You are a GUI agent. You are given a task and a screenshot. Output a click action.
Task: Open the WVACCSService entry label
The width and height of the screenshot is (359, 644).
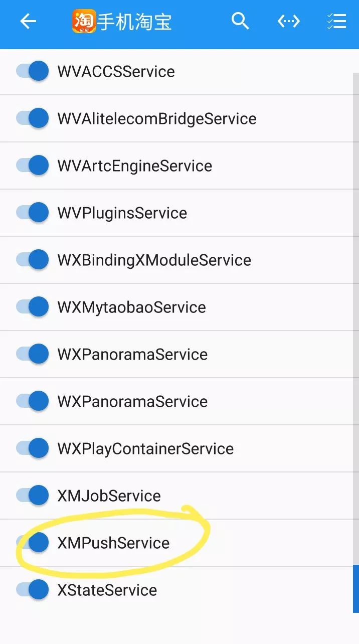coord(116,72)
